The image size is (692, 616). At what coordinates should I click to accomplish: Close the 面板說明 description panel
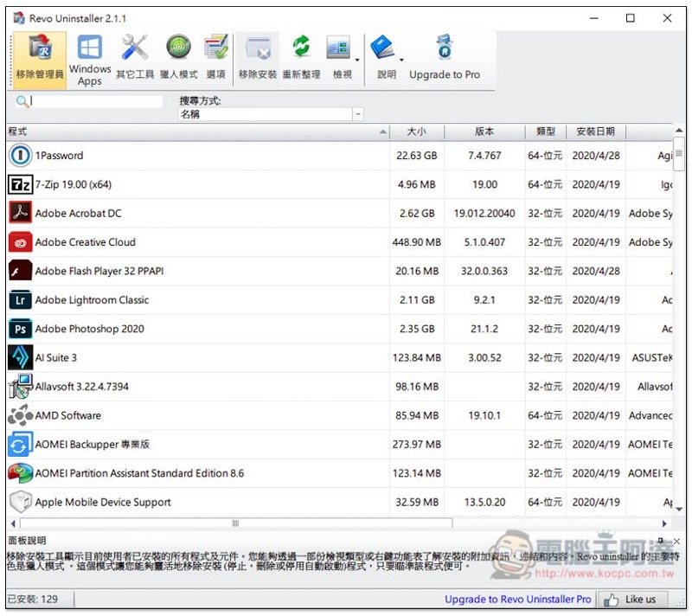pos(676,541)
